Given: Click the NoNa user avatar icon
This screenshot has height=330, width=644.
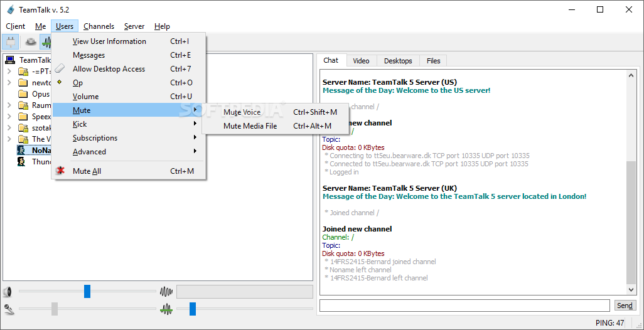Looking at the screenshot, I should (21, 150).
